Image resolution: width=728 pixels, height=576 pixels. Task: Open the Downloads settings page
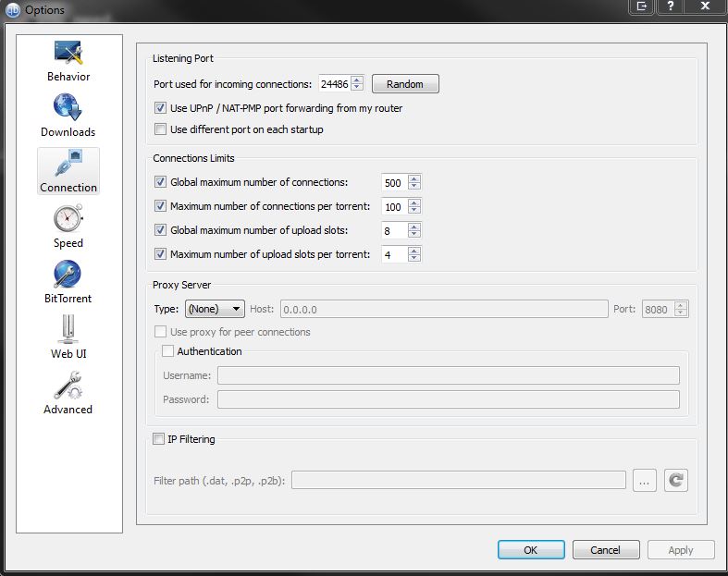pos(68,115)
